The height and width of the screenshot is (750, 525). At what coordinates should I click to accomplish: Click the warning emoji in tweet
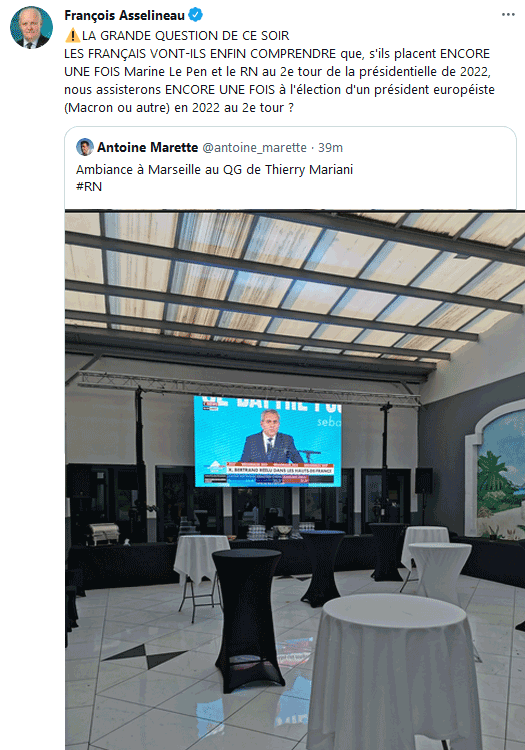coord(72,35)
